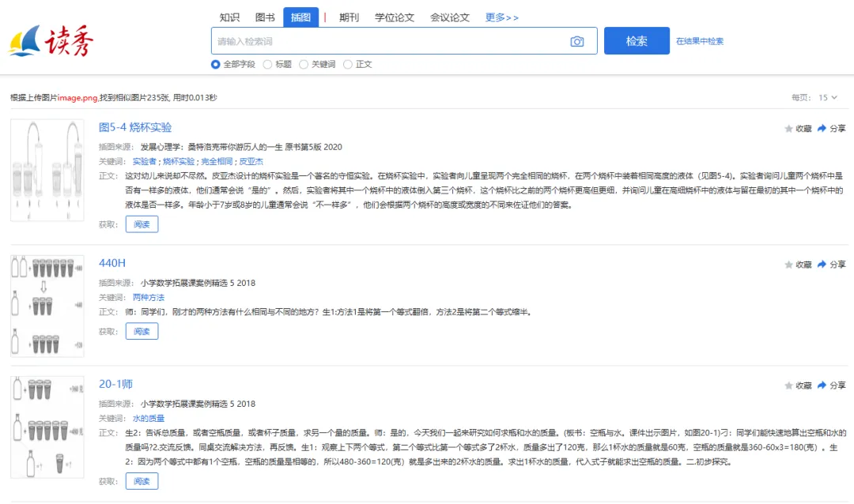The width and height of the screenshot is (854, 504).
Task: Click the camera image-search icon
Action: [x=577, y=41]
